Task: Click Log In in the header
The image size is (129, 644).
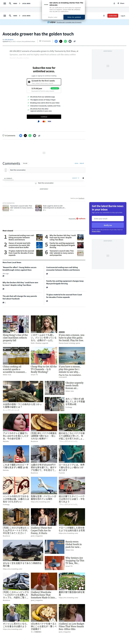Action: (x=123, y=16)
